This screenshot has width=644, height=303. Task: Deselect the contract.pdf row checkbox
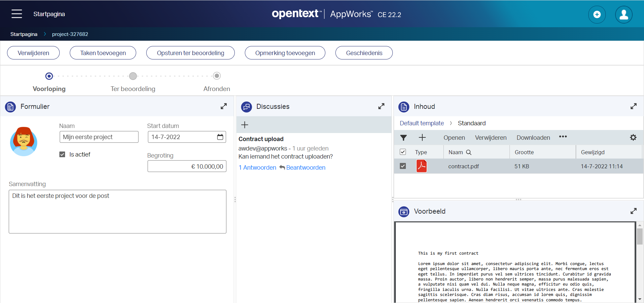coord(403,166)
